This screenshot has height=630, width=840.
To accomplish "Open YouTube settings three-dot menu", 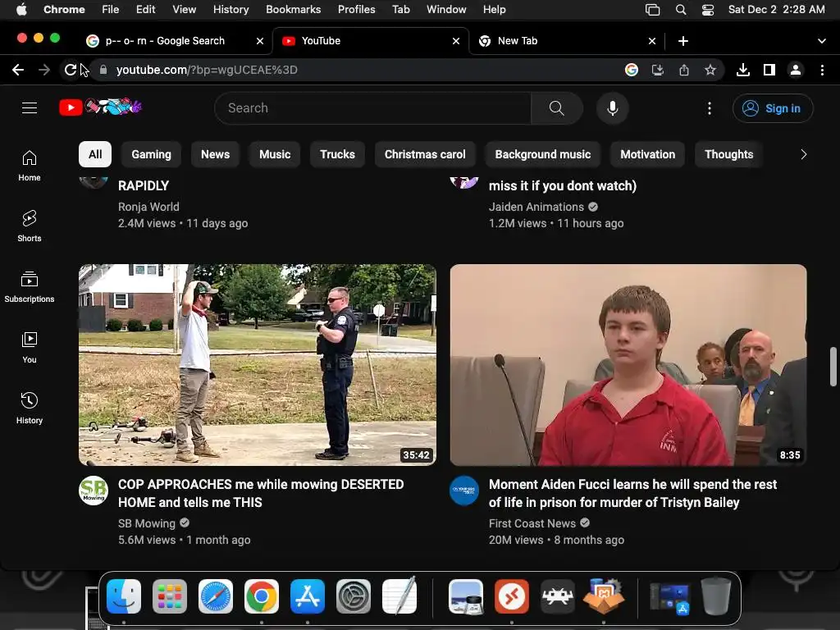I will 710,108.
